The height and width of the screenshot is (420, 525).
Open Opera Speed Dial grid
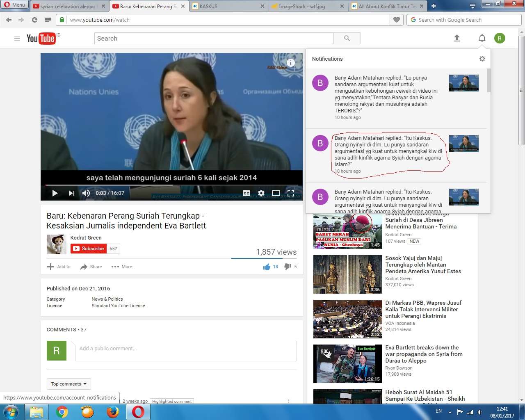[48, 20]
